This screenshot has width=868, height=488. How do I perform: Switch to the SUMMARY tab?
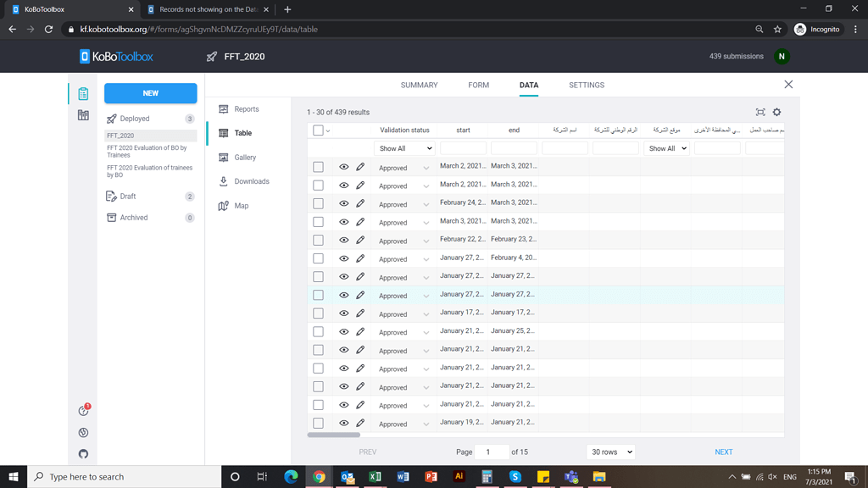coord(420,85)
